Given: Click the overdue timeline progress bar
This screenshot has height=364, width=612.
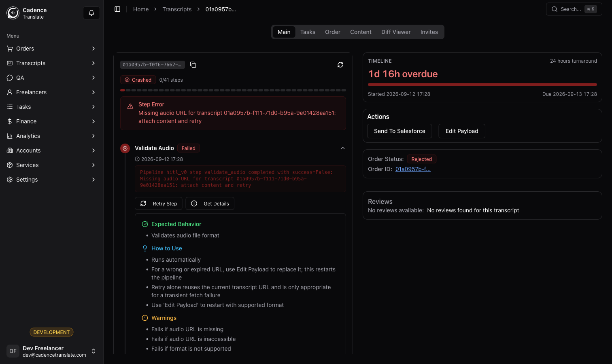Looking at the screenshot, I should click(482, 85).
